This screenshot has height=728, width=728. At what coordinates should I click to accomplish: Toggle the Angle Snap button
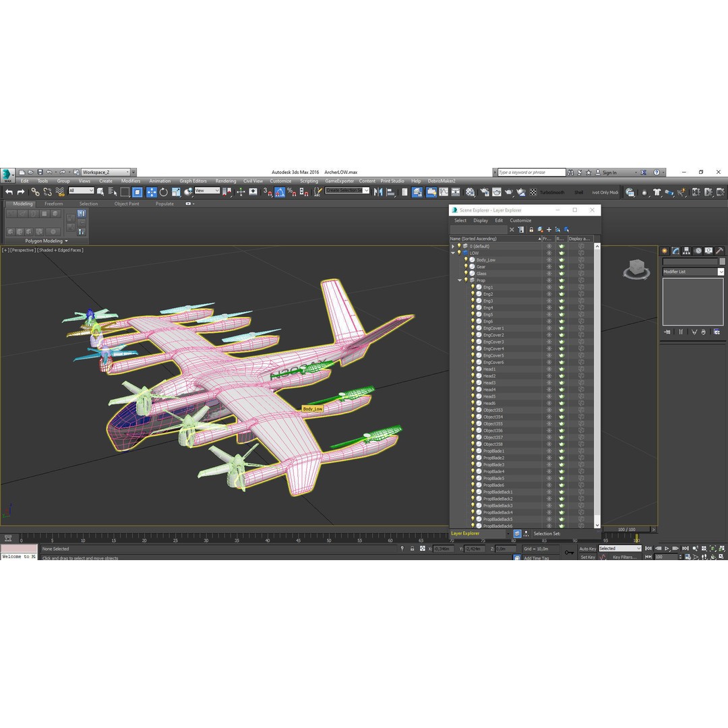tap(280, 191)
